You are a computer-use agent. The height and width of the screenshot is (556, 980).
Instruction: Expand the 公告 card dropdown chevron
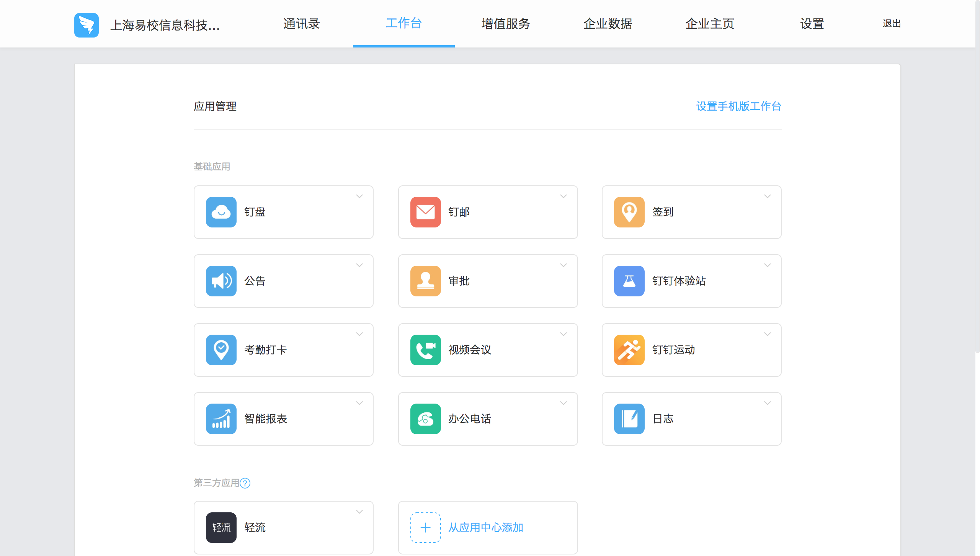(359, 265)
